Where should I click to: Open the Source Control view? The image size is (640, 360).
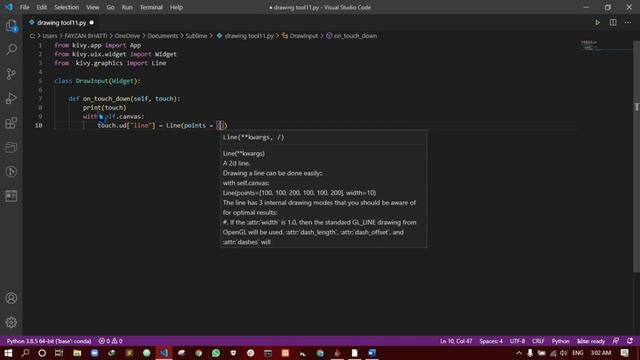click(11, 74)
